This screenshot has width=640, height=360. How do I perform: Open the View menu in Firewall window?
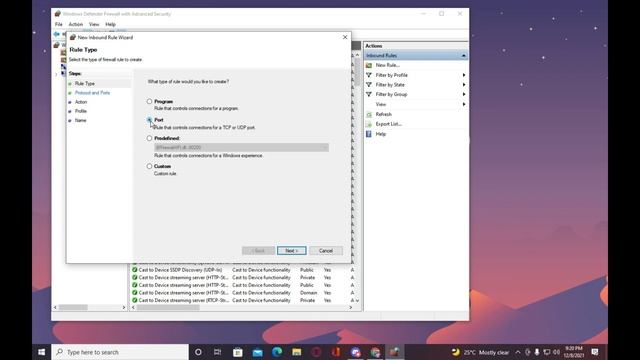pyautogui.click(x=94, y=24)
